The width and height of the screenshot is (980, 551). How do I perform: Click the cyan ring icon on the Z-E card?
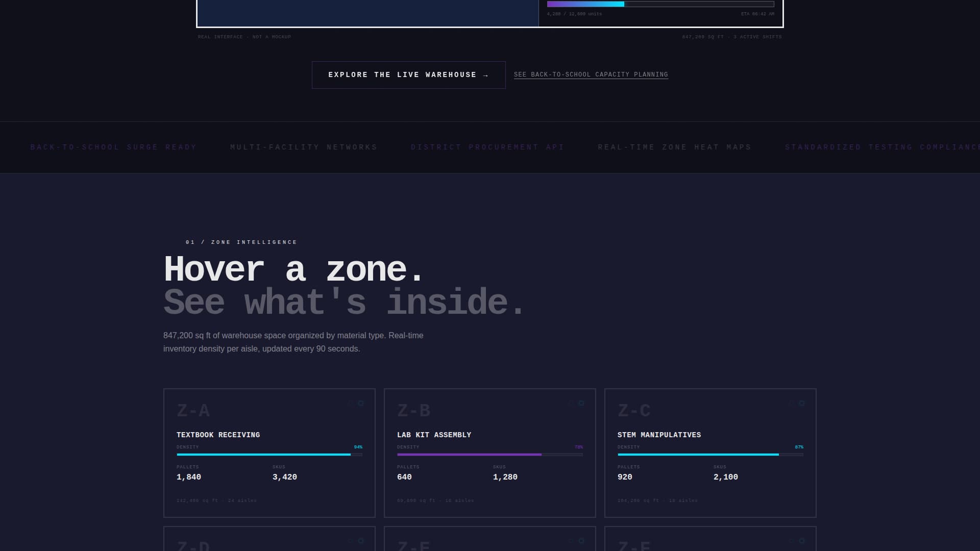(x=581, y=541)
